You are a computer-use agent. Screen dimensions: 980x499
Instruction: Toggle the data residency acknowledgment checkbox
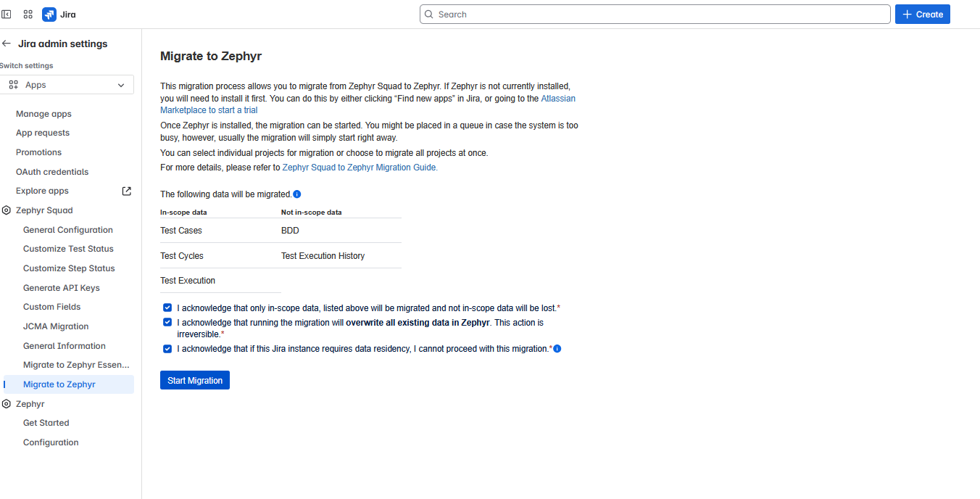pos(167,349)
